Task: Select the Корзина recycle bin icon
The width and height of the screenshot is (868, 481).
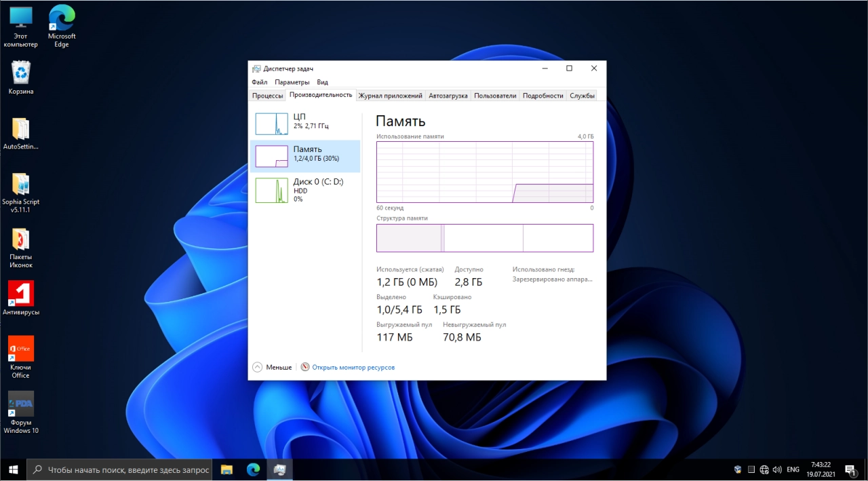Action: [x=21, y=77]
